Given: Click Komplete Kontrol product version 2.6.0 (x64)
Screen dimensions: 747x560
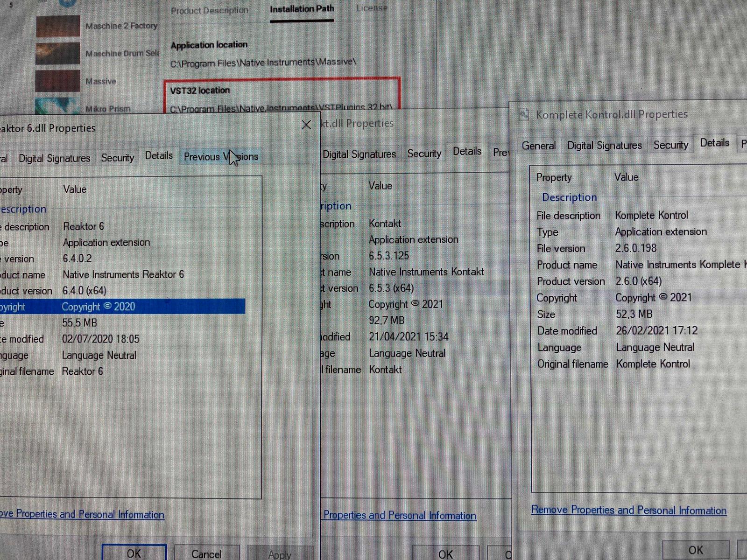Looking at the screenshot, I should [x=638, y=281].
